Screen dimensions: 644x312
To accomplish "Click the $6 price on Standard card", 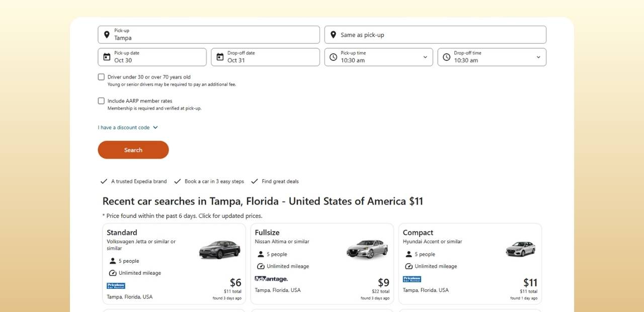I will pos(235,283).
